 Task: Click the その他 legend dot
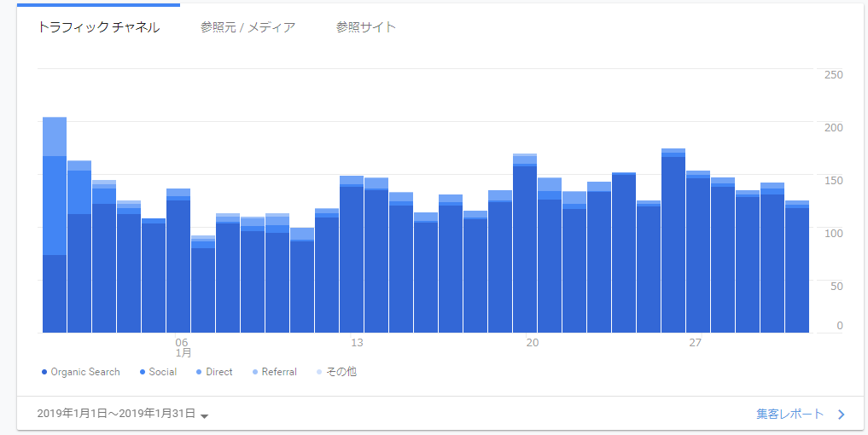coord(319,373)
